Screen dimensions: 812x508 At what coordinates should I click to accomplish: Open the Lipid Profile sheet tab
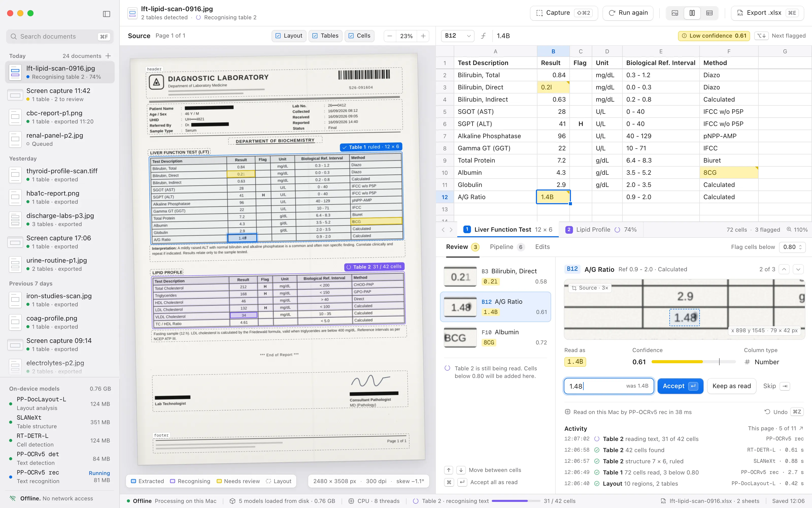point(601,229)
